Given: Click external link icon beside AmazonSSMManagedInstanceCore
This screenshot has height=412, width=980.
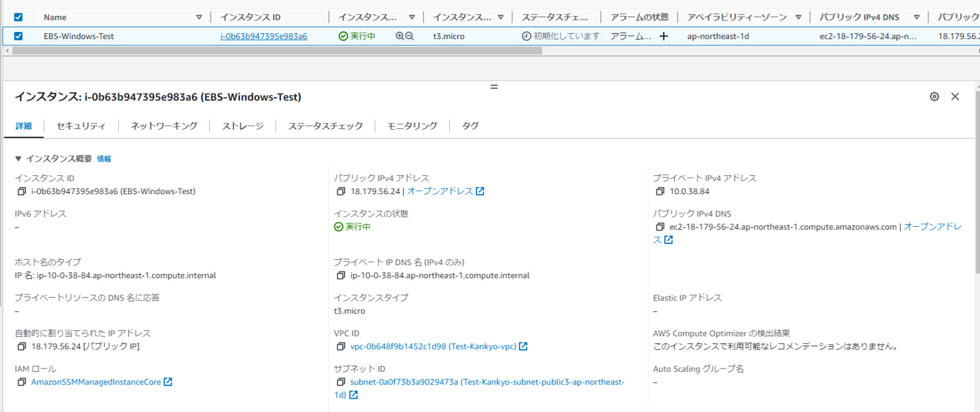Looking at the screenshot, I should 168,382.
